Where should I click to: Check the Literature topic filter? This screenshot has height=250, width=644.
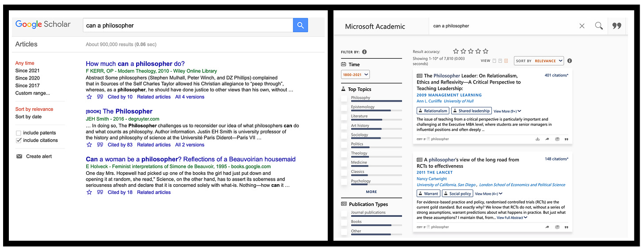point(344,117)
